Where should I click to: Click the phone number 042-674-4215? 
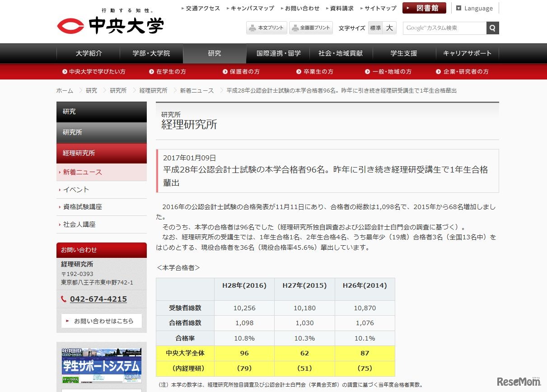coord(98,299)
